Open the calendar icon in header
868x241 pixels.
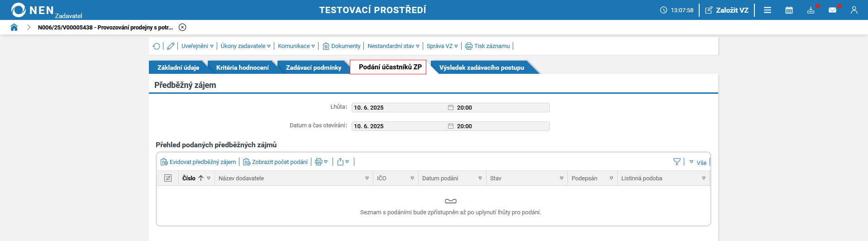pos(789,10)
